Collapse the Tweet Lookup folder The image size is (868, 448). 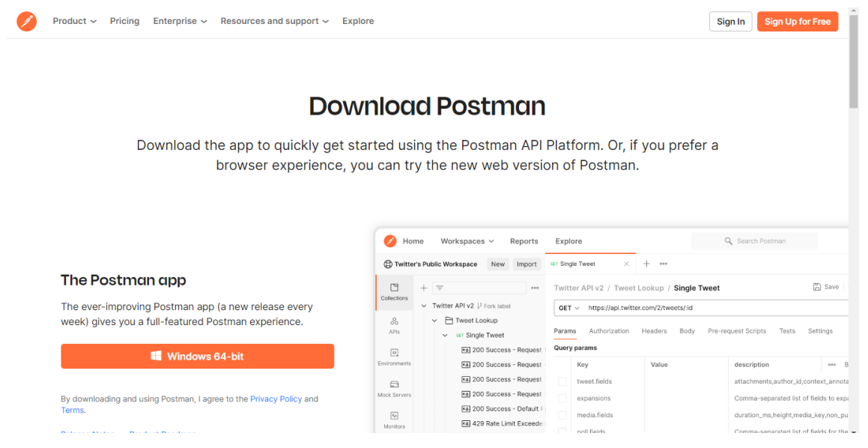434,321
